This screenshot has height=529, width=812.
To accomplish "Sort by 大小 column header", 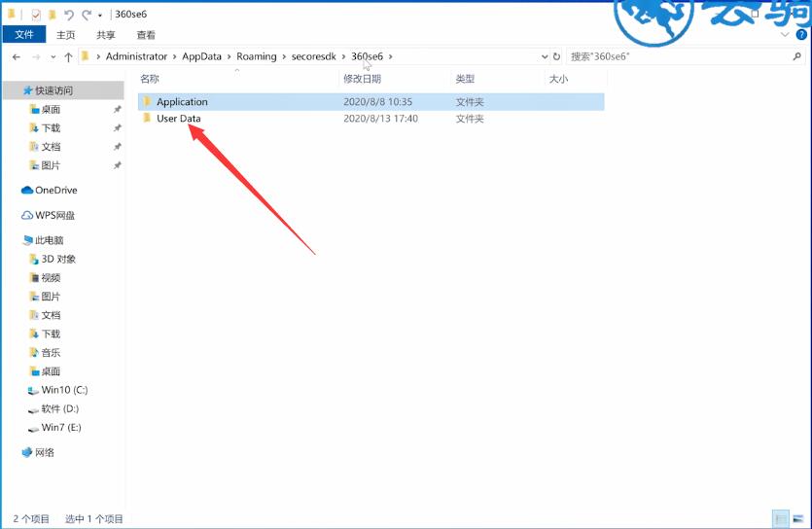I will (558, 79).
